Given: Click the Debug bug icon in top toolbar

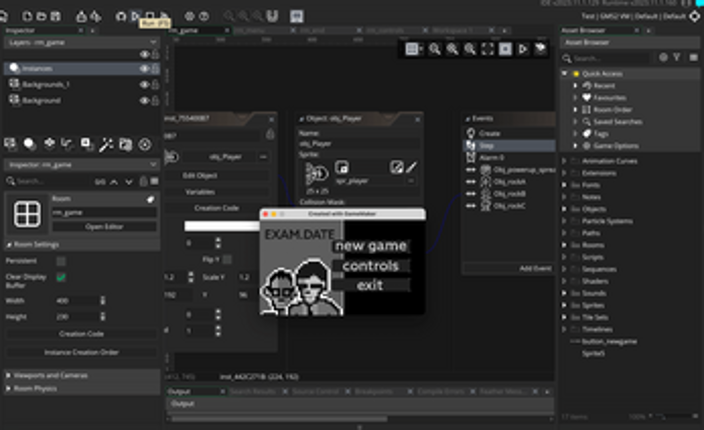Looking at the screenshot, I should click(x=120, y=16).
